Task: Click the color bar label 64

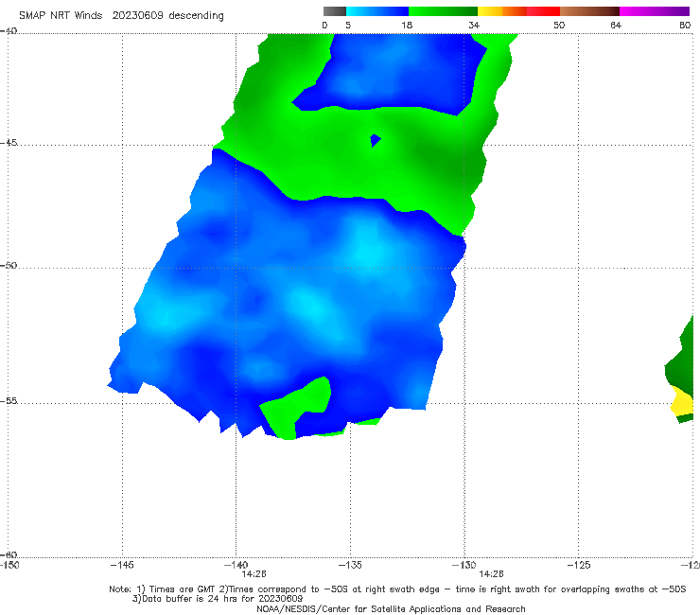Action: point(616,26)
